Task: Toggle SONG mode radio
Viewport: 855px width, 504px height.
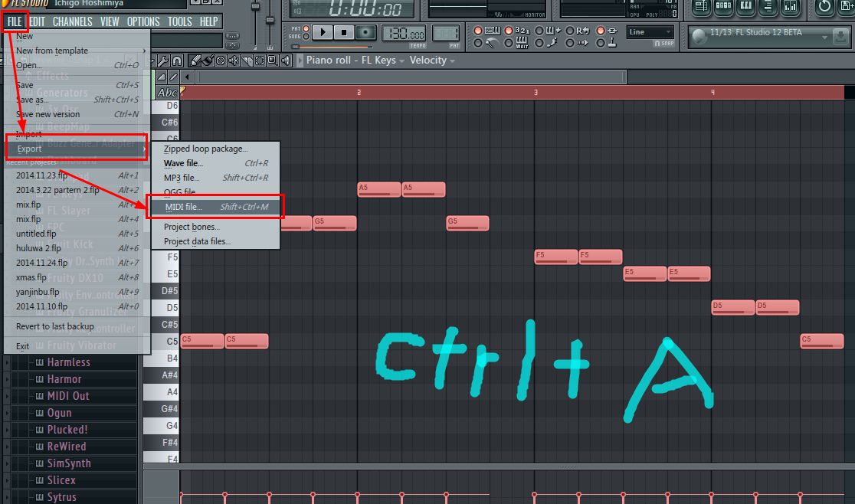Action: 306,37
